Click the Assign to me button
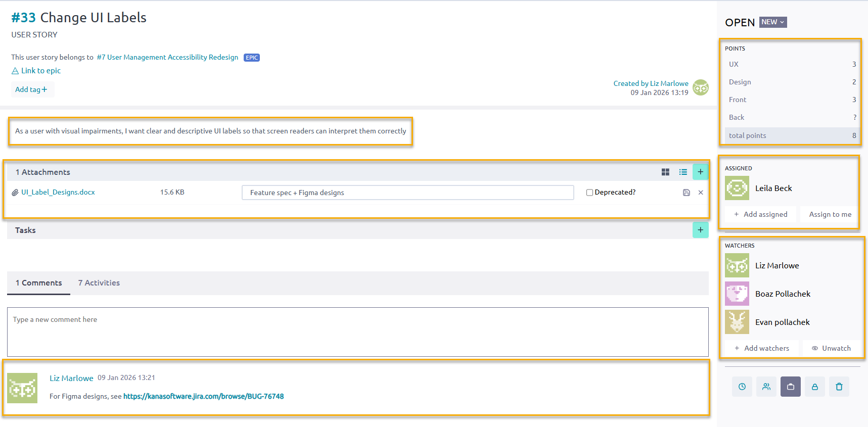Image resolution: width=868 pixels, height=427 pixels. coord(830,214)
